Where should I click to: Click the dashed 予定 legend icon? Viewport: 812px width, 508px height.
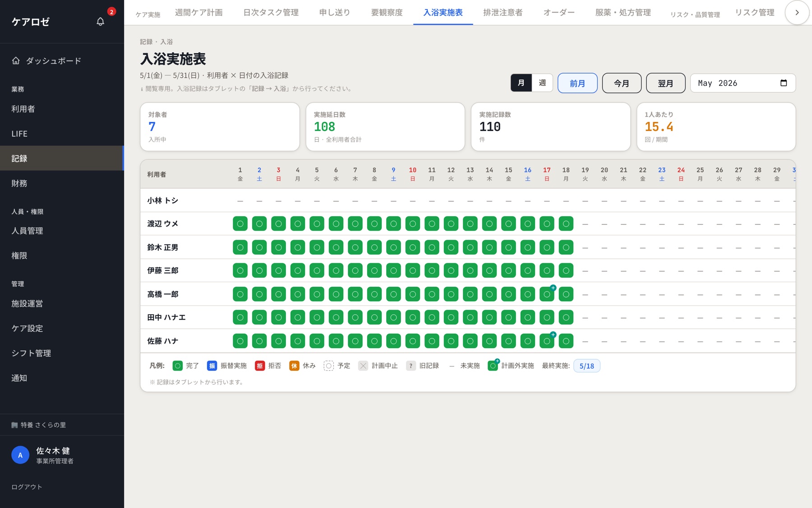tap(329, 366)
